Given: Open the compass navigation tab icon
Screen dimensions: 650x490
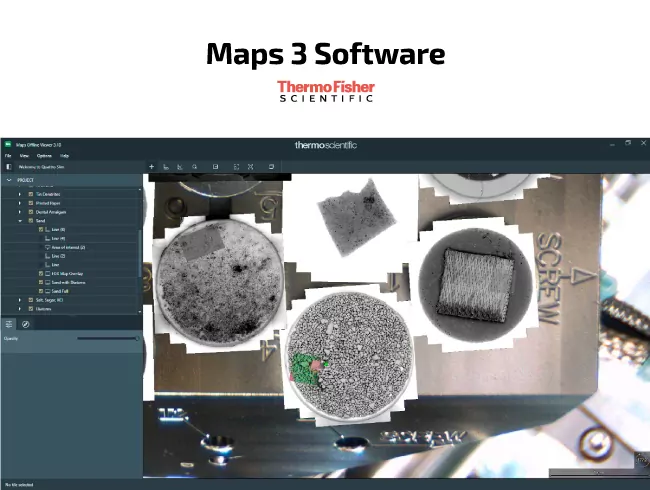Looking at the screenshot, I should tap(25, 324).
